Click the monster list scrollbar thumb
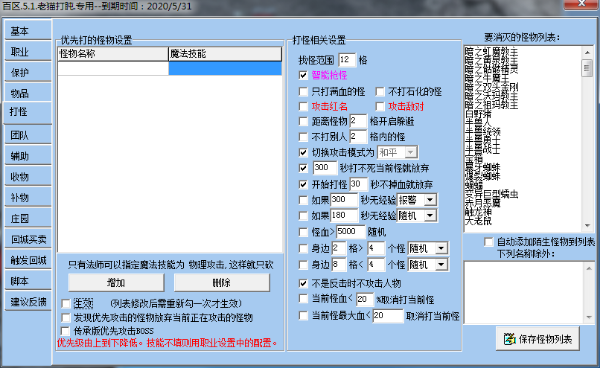The width and height of the screenshot is (600, 368). click(587, 68)
